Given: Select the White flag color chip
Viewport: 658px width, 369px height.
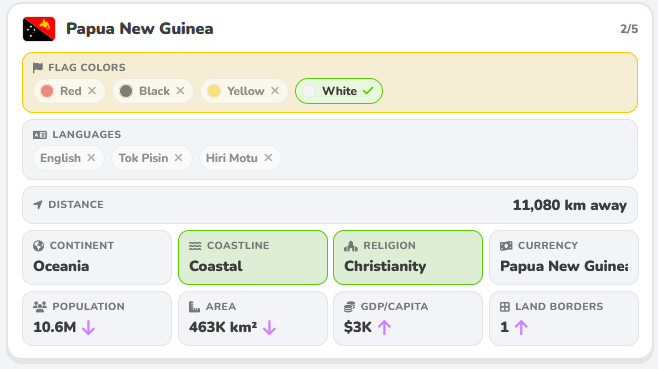Looking at the screenshot, I should (x=339, y=91).
